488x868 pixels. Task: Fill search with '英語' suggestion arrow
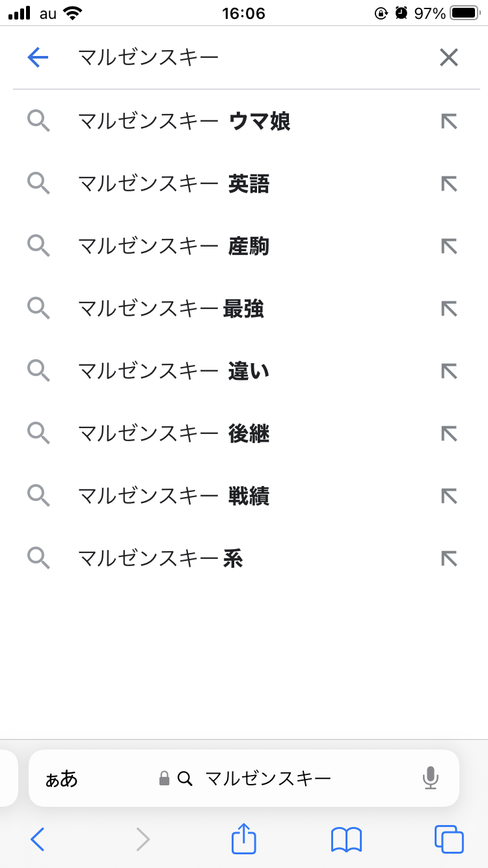(x=449, y=184)
